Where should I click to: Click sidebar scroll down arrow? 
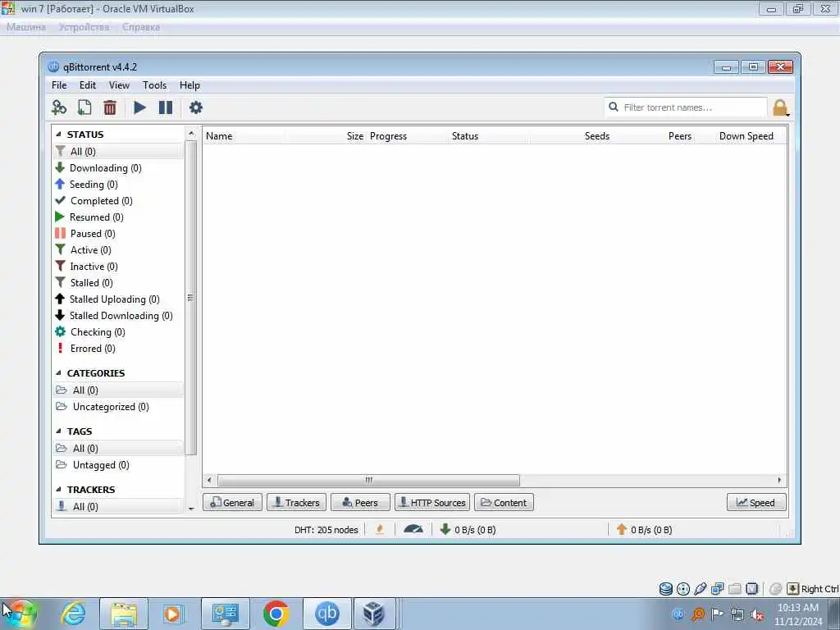tap(191, 508)
